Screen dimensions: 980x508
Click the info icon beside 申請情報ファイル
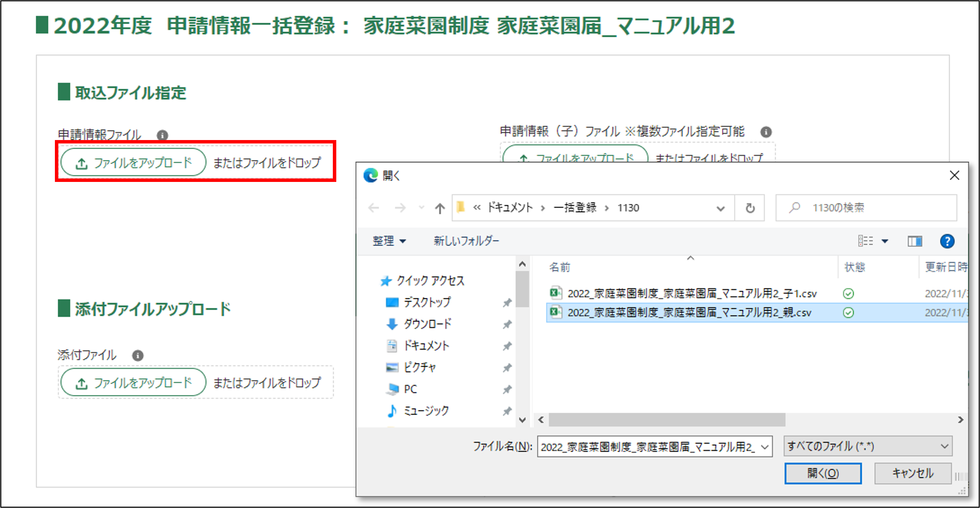click(162, 135)
